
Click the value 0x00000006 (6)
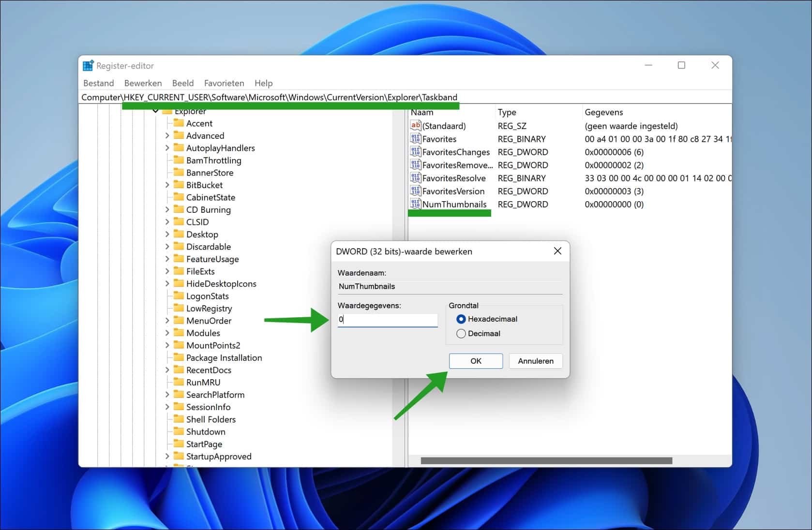coord(614,152)
